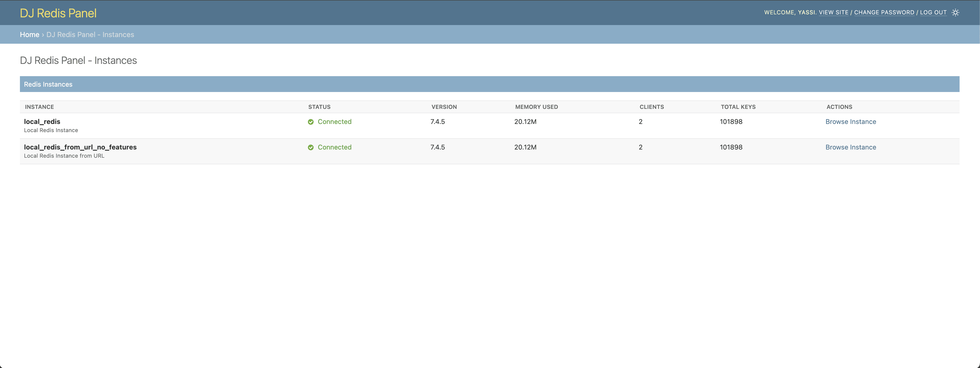Click the CLIENTS column header

click(651, 107)
